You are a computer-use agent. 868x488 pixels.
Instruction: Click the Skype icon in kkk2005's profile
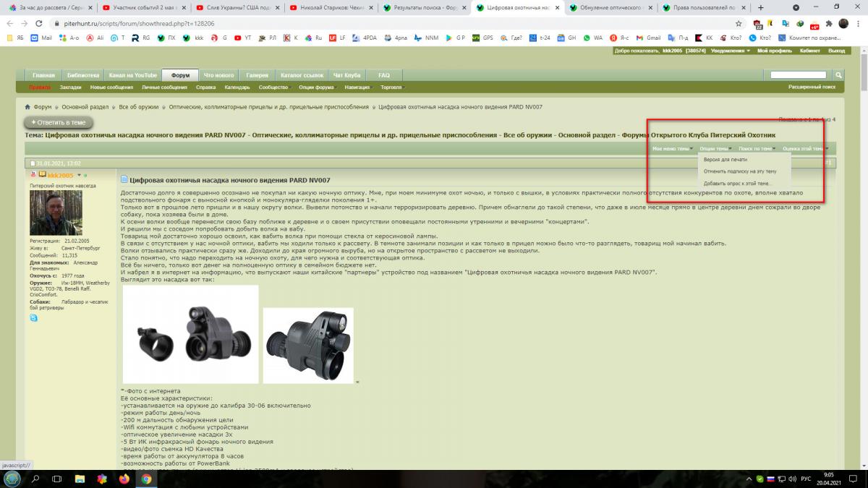click(33, 317)
